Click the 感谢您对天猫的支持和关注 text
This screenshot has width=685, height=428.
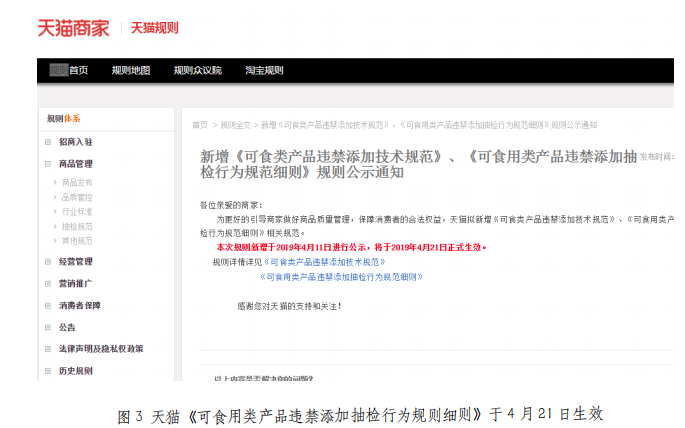pyautogui.click(x=289, y=307)
